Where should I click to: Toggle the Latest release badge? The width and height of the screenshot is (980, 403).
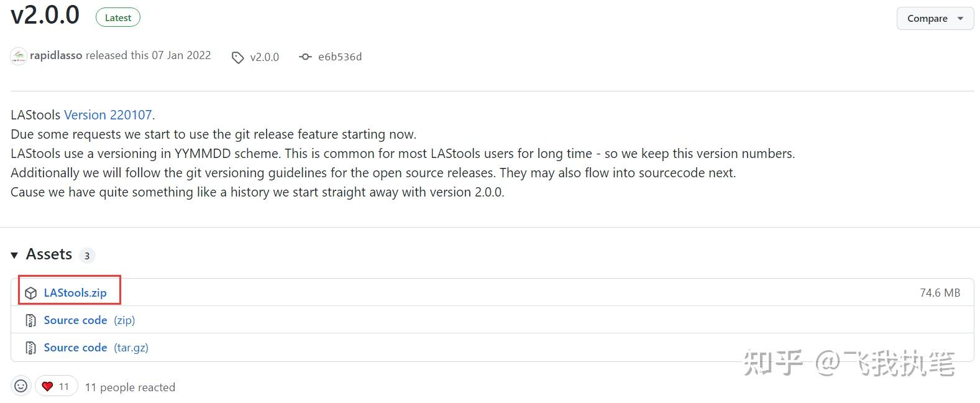click(117, 17)
